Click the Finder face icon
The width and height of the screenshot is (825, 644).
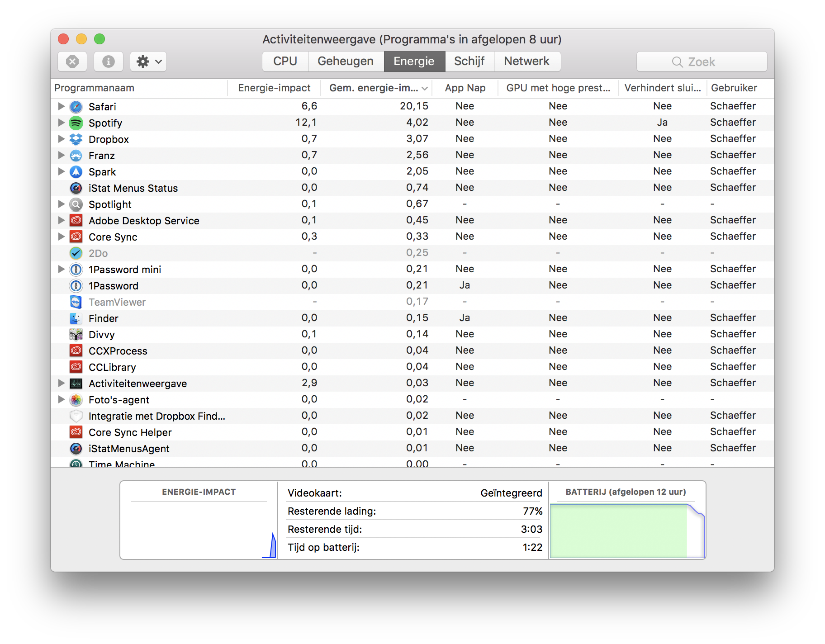pyautogui.click(x=76, y=318)
